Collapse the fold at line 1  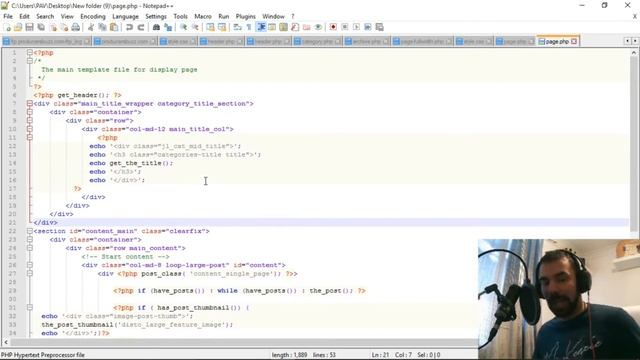29,53
